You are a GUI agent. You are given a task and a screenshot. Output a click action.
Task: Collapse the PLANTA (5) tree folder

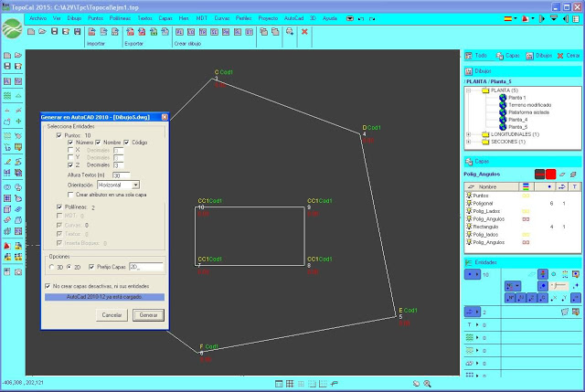469,90
